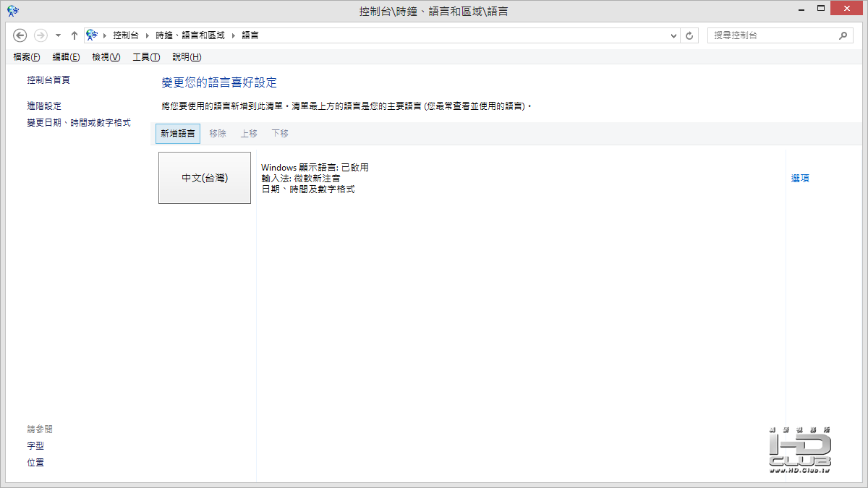
Task: Go up one level with the Up arrow
Action: (x=75, y=35)
